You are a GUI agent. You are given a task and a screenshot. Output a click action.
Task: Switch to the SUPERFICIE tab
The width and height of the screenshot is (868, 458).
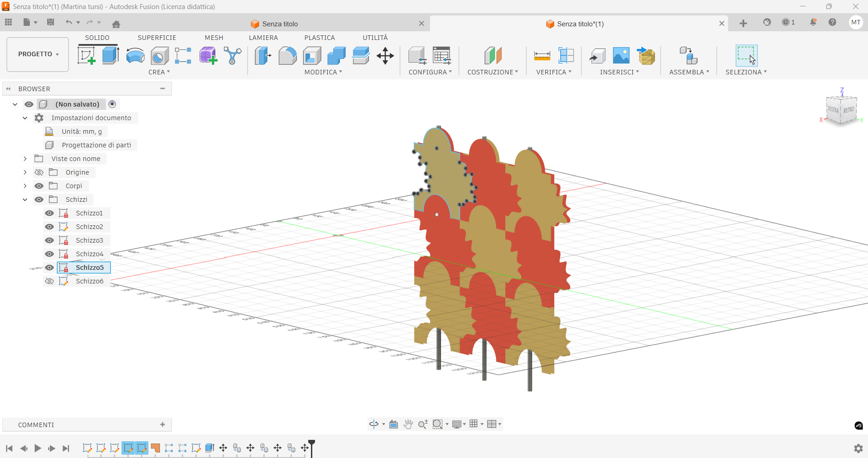pyautogui.click(x=157, y=38)
